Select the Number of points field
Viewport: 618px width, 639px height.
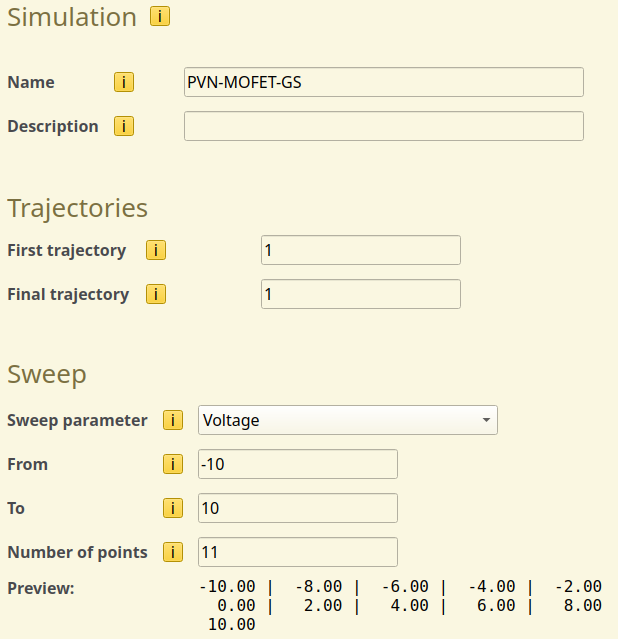pyautogui.click(x=297, y=552)
